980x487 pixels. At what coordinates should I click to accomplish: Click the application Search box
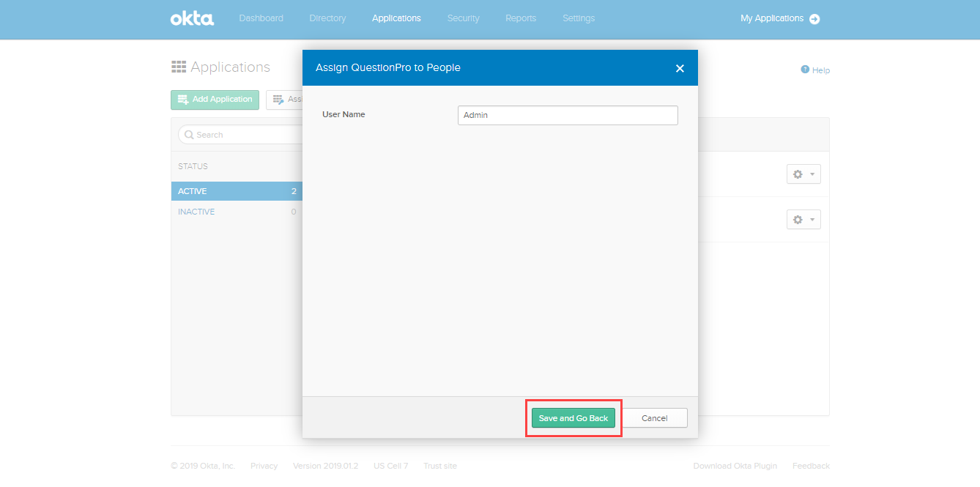pyautogui.click(x=240, y=135)
